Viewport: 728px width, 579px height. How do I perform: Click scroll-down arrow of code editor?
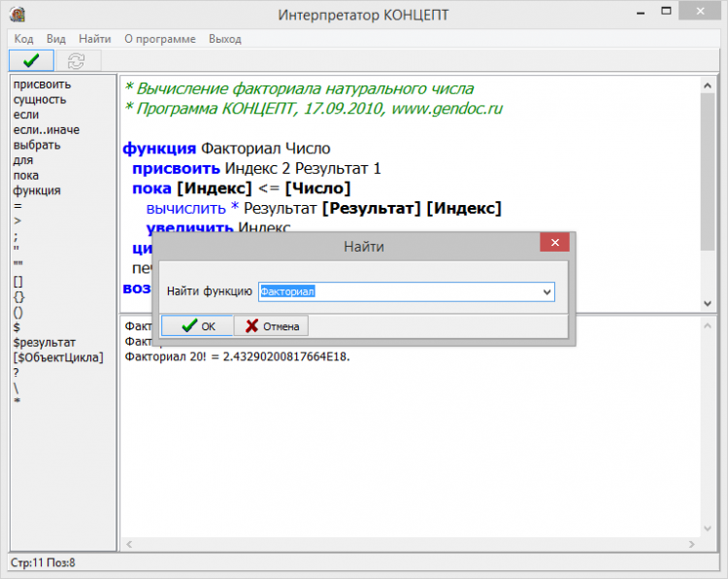tap(707, 303)
